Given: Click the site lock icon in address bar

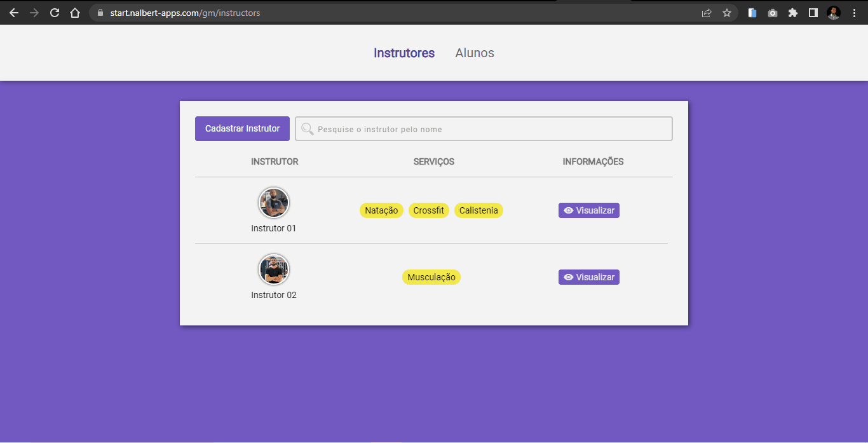Looking at the screenshot, I should [100, 13].
